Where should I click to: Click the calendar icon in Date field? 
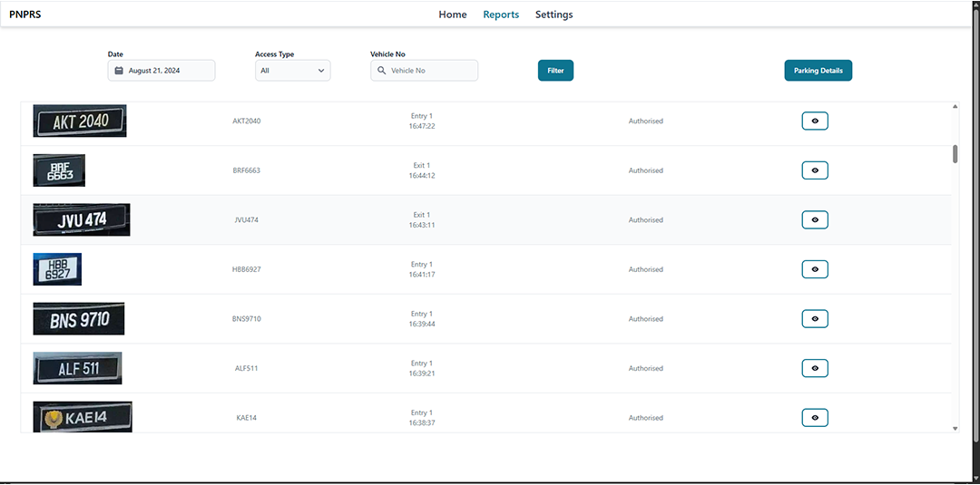[x=119, y=71]
